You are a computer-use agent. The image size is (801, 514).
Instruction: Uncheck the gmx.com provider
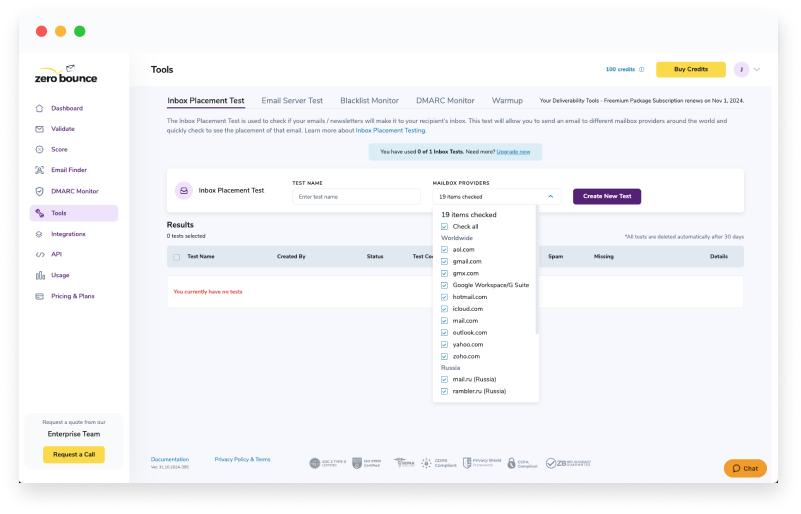[444, 274]
